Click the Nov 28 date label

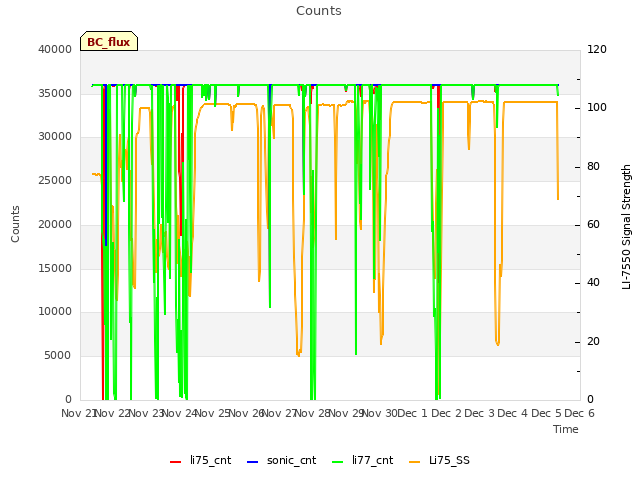[x=313, y=413]
